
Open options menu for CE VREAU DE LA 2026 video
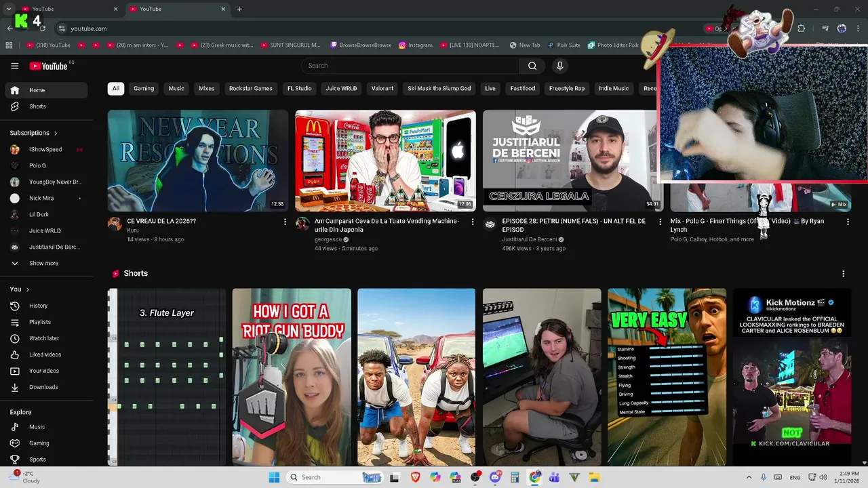coord(285,222)
